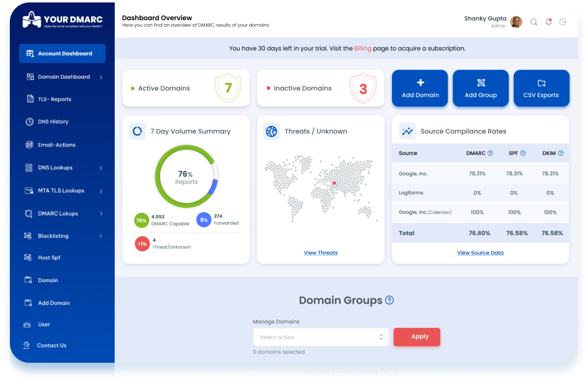588x380 pixels.
Task: Click the Threats / Unknown globe icon
Action: coord(271,131)
